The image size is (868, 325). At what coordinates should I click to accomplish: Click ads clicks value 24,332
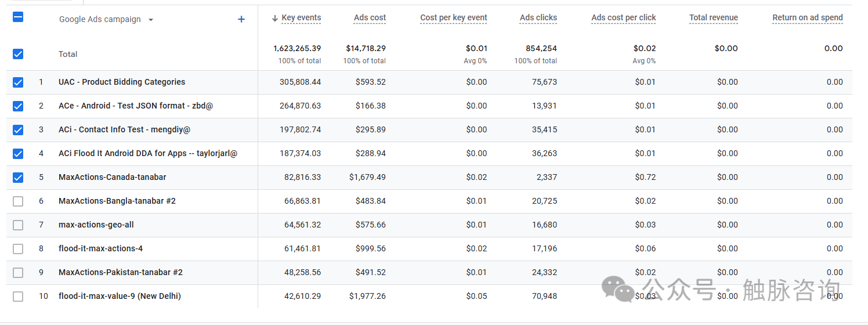pos(544,272)
